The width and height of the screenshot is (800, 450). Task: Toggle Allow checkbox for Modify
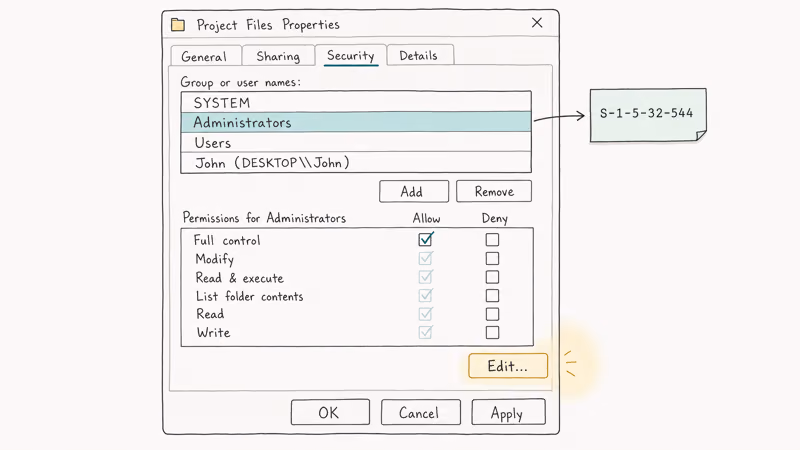point(426,258)
